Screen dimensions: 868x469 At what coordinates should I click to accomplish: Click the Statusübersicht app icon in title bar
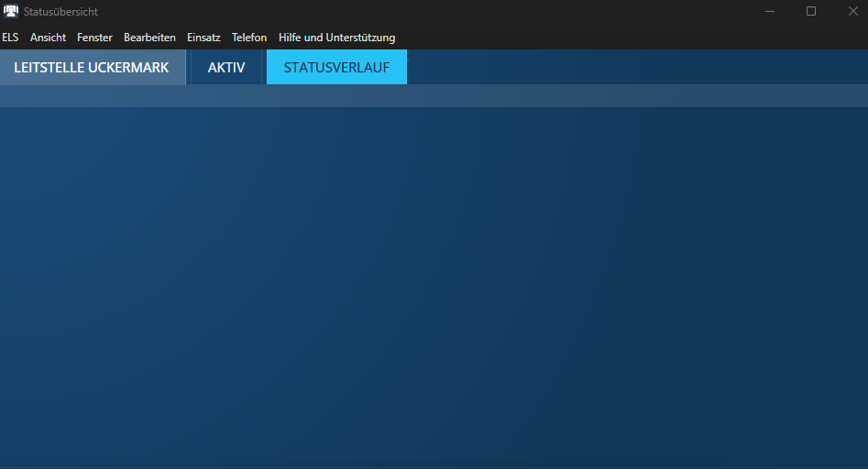11,12
